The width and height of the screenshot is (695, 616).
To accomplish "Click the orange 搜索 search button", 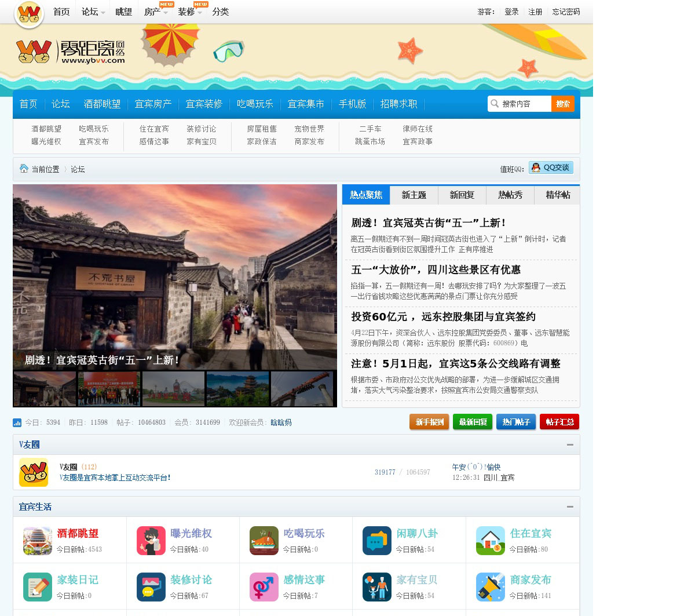I will [x=562, y=104].
